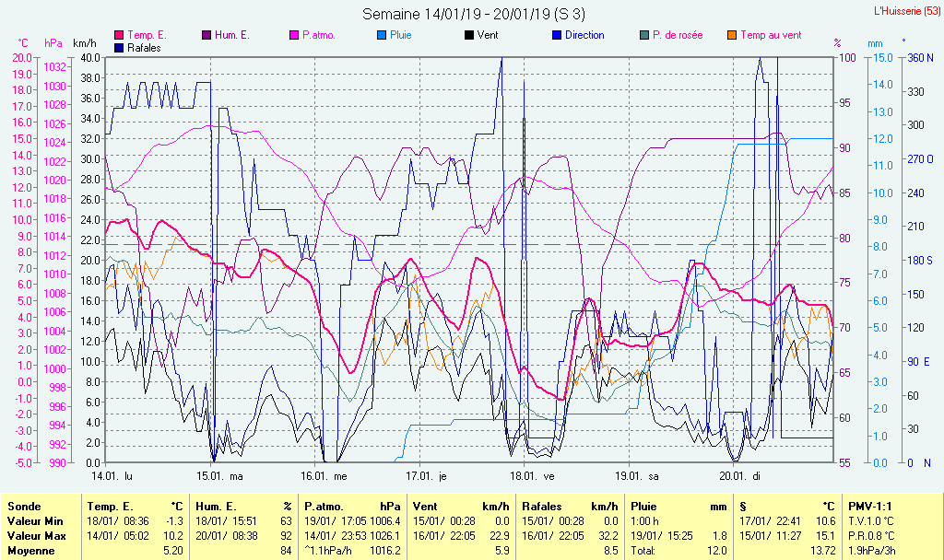This screenshot has height=560, width=944.
Task: Click the '18/01/ 15:51' humidity minimum timestamp
Action: point(227,521)
